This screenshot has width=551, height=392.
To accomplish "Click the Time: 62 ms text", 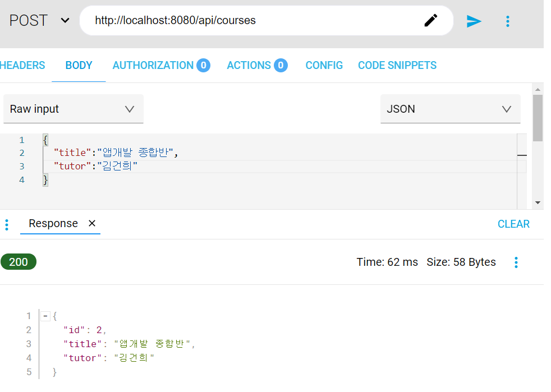I will click(387, 262).
